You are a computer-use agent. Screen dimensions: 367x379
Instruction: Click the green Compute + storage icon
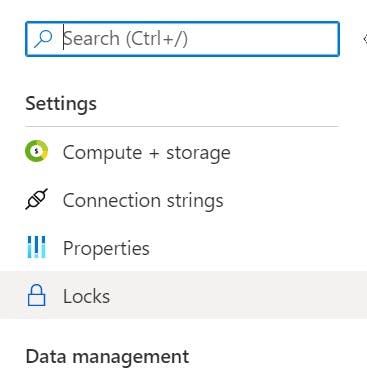[x=36, y=151]
